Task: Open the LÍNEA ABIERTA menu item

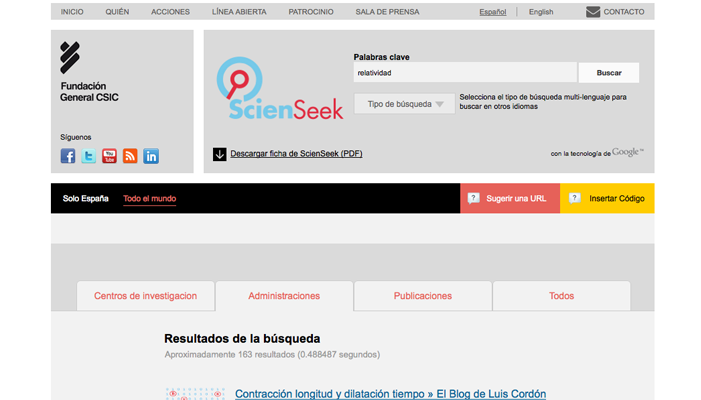Action: tap(239, 12)
